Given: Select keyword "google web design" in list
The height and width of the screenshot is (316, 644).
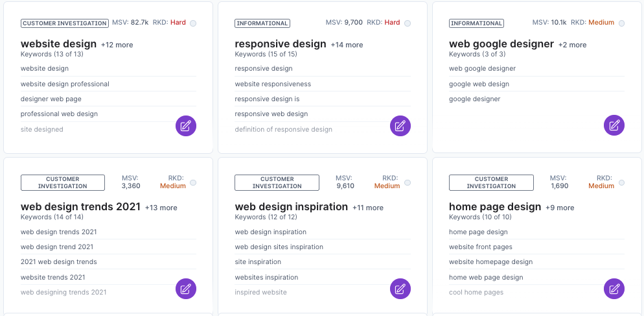Looking at the screenshot, I should tap(479, 84).
